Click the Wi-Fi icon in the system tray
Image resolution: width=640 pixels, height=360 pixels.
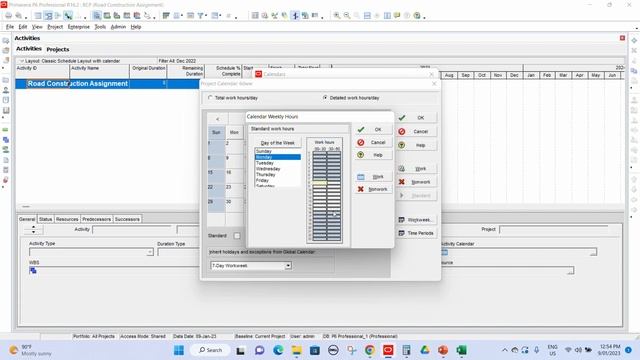coord(568,350)
